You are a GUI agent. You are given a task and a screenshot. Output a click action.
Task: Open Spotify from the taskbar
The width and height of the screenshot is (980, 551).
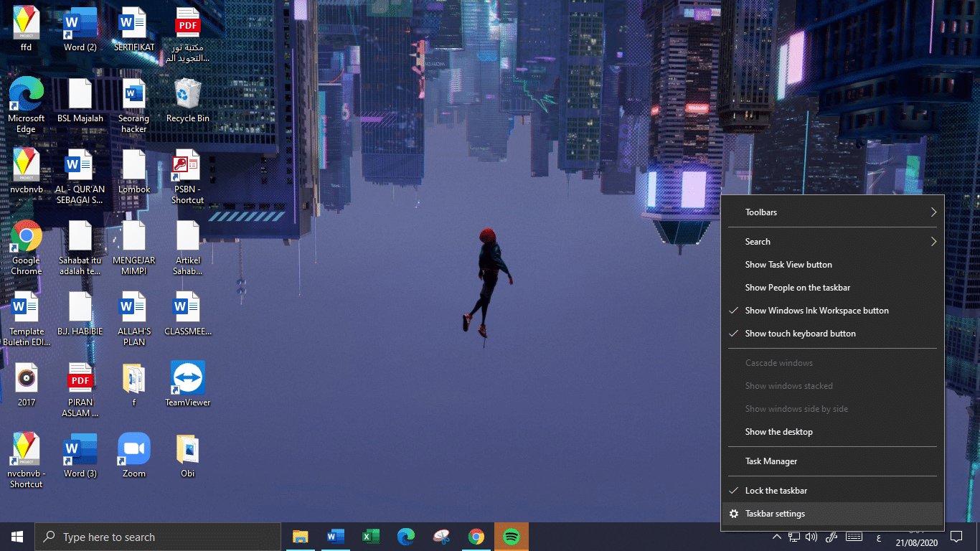pos(512,537)
